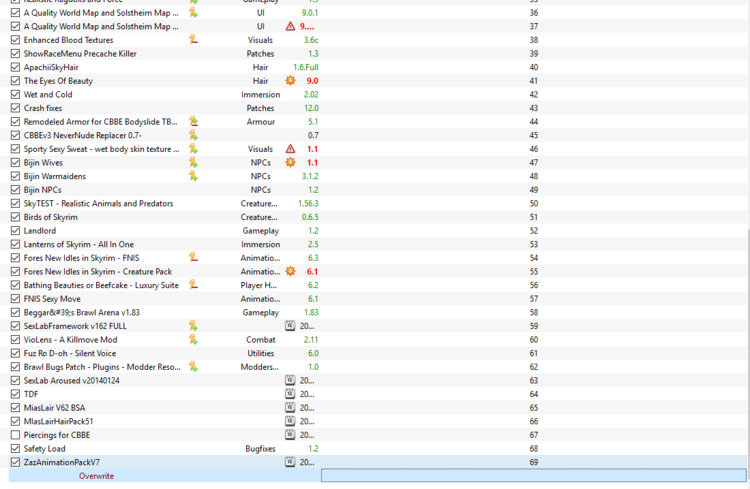
Task: Click the Utilities category of Fuz Ro D-oh
Action: 261,353
